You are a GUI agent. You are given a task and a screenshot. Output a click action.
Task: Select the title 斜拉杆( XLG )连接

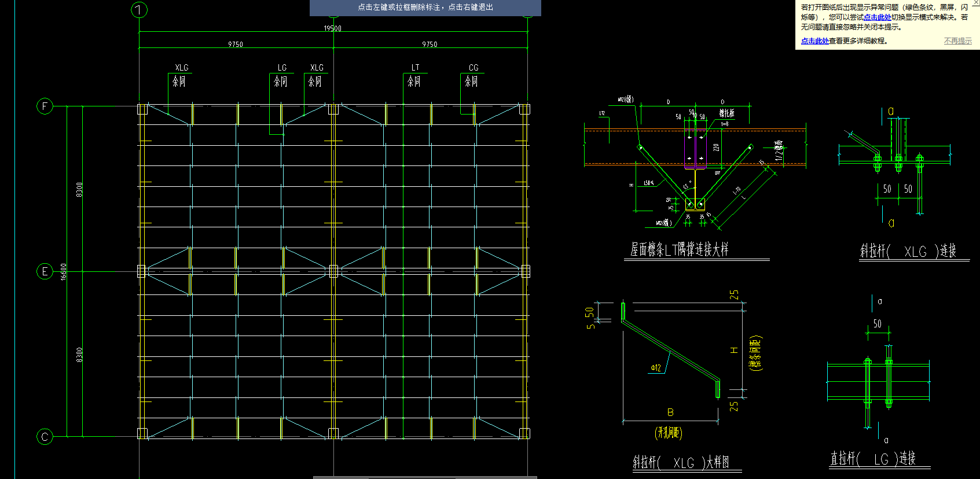pos(908,251)
